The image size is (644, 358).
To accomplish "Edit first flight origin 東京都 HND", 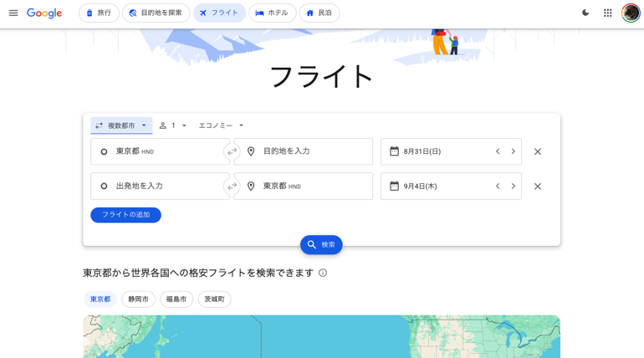I will pyautogui.click(x=160, y=151).
